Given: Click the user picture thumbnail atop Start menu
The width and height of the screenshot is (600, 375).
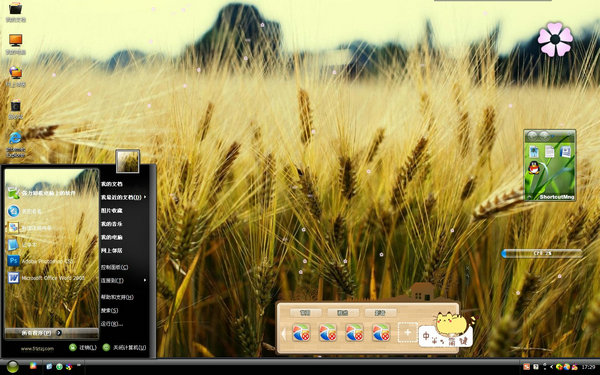Looking at the screenshot, I should [x=127, y=161].
